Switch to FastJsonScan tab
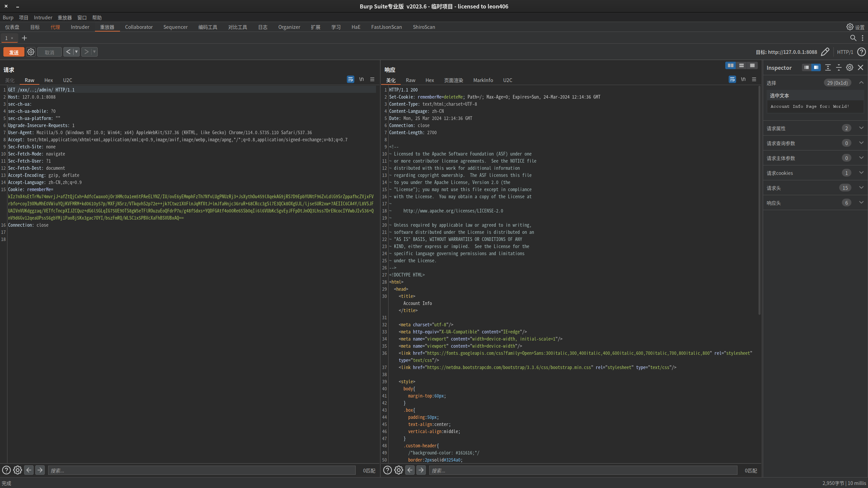 coord(387,27)
